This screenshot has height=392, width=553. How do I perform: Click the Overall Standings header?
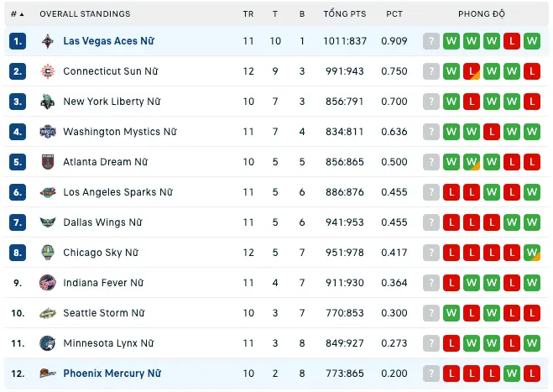(x=85, y=14)
